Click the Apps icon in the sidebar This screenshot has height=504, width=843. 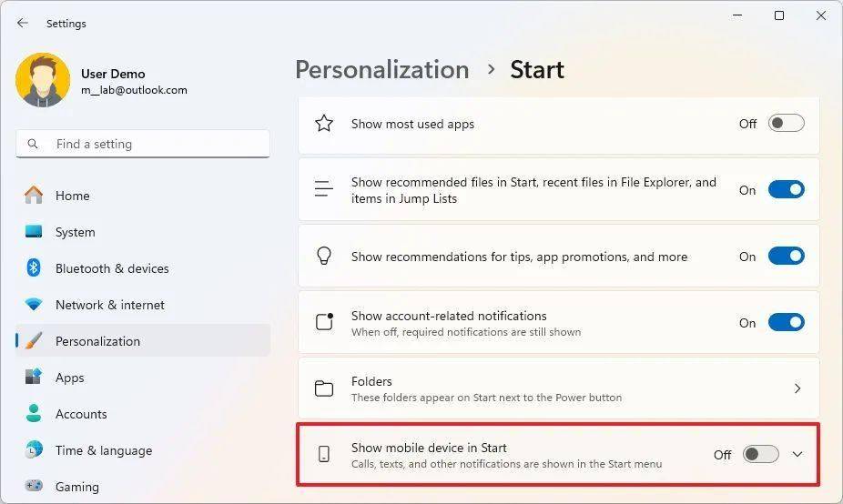tap(34, 377)
